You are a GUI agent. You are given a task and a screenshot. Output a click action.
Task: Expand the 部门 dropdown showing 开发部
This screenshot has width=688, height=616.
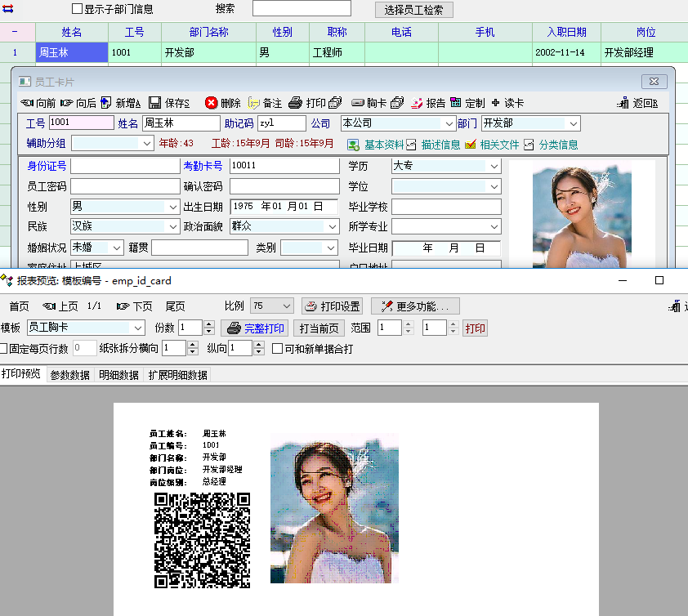pyautogui.click(x=573, y=123)
